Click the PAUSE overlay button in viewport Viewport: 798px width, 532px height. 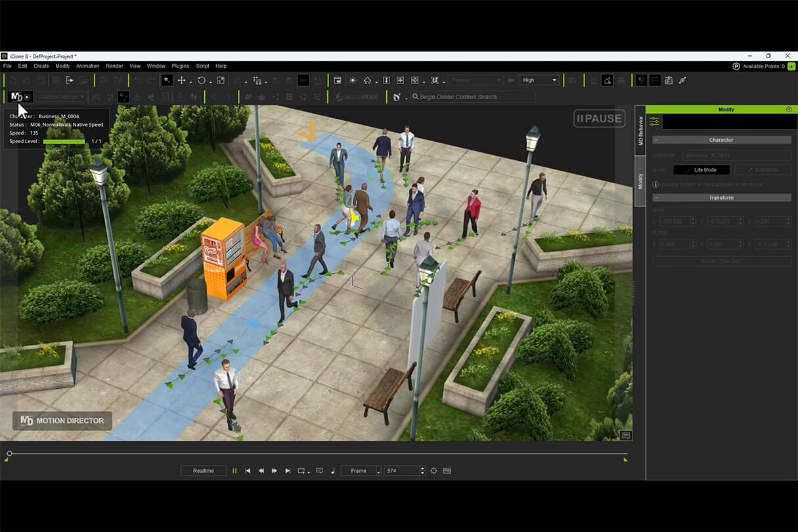click(x=599, y=119)
